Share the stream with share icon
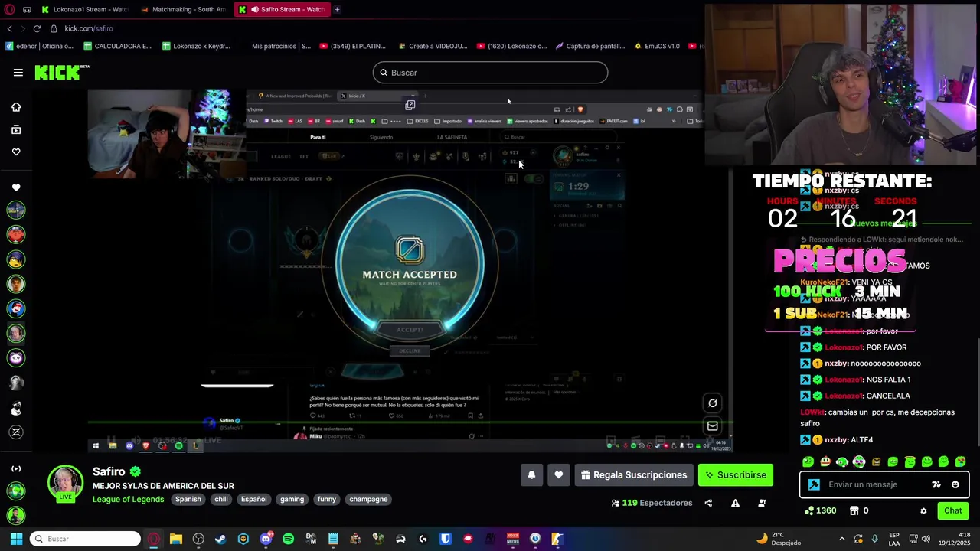Viewport: 980px width, 551px height. (708, 503)
